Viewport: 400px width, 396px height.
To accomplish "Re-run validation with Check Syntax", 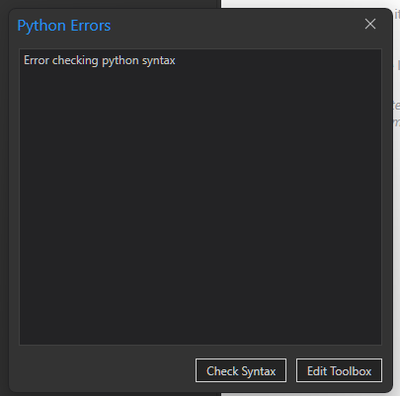I will (241, 370).
